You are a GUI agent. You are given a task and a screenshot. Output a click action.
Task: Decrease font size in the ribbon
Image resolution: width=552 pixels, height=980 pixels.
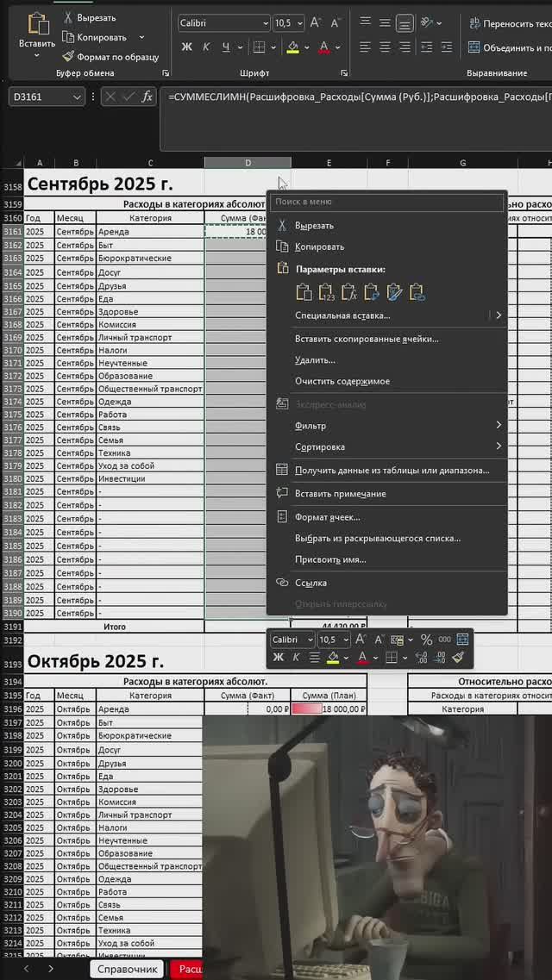pos(335,23)
